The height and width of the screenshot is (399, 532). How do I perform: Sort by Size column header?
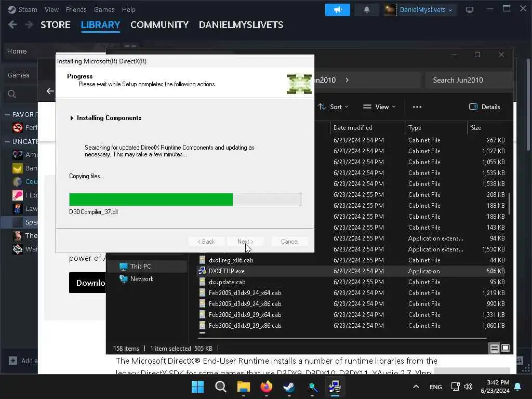coord(476,128)
